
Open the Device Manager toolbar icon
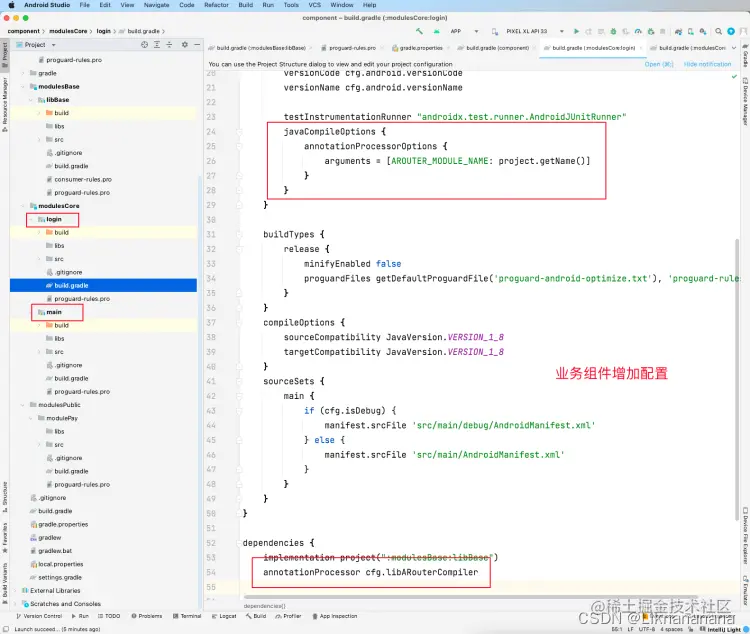(x=691, y=31)
